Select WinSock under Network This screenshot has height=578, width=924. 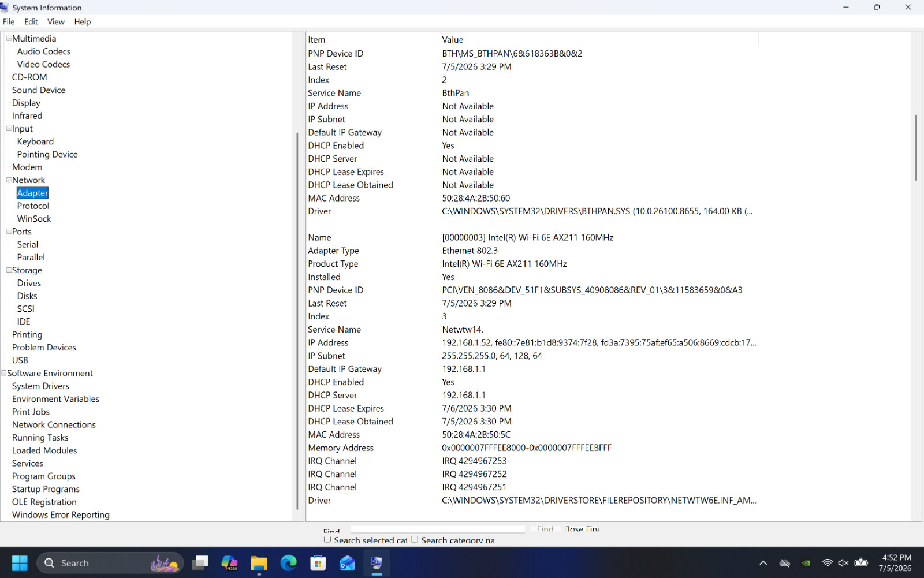click(34, 219)
